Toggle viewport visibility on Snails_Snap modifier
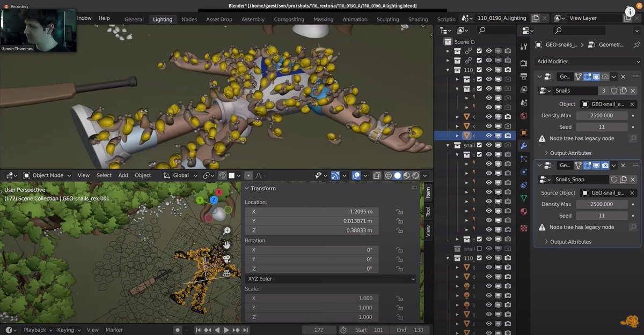644x335 pixels. (x=596, y=166)
